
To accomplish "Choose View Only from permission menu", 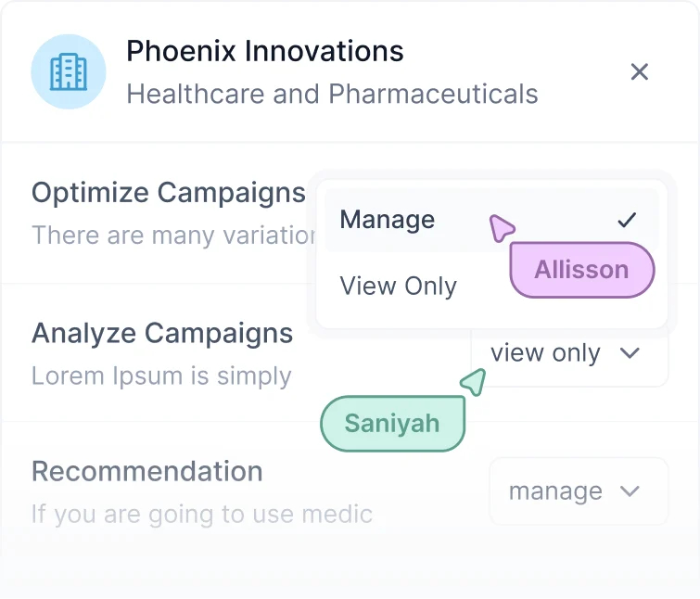I will coord(399,286).
